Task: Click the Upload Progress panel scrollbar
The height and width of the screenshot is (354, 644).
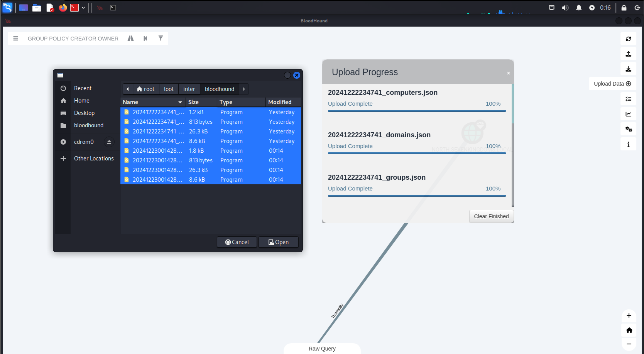Action: click(513, 145)
